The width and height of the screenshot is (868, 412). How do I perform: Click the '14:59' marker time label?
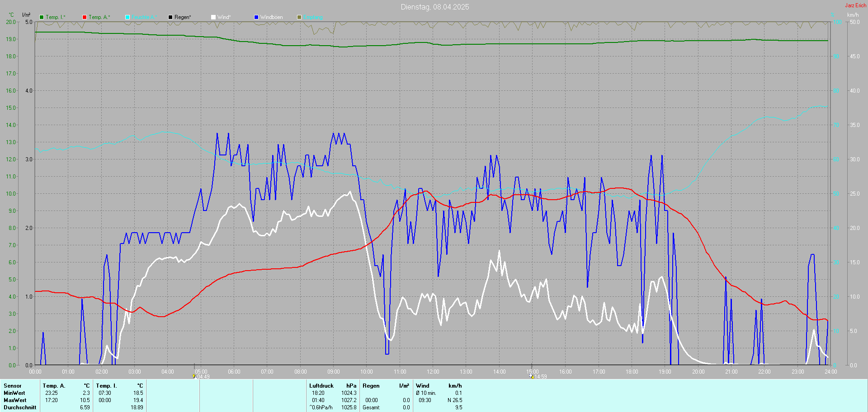coord(541,377)
